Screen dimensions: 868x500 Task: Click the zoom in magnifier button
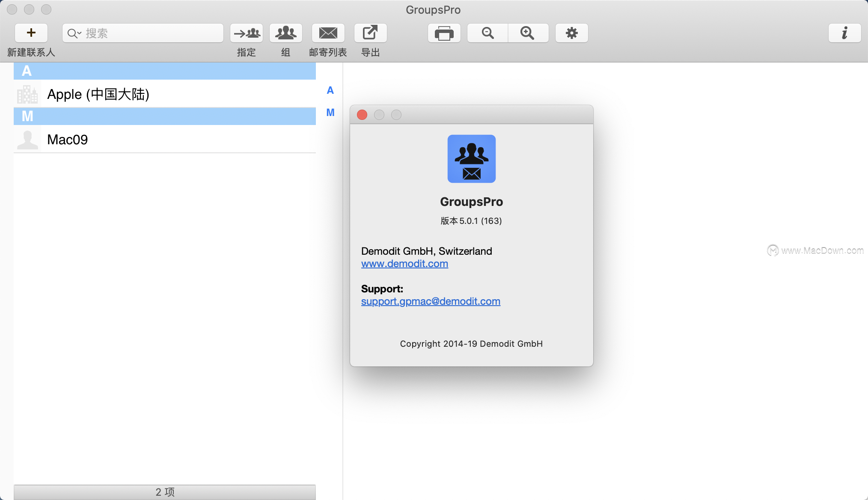(x=528, y=33)
